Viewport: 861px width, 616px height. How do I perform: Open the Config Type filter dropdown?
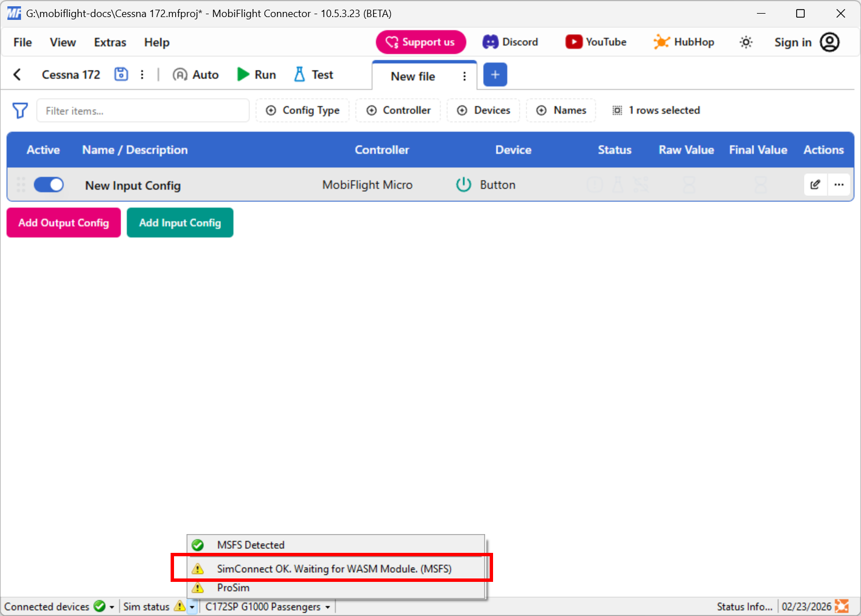[x=303, y=110]
